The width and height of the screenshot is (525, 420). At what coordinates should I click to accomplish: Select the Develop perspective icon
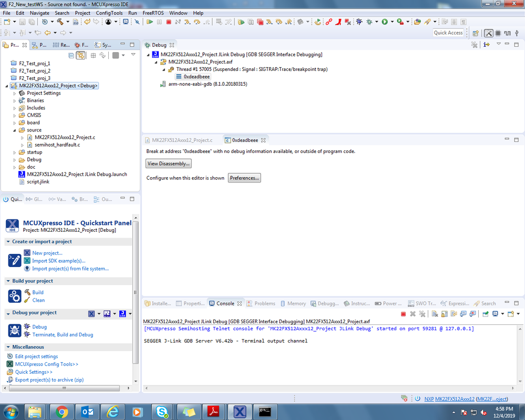489,33
